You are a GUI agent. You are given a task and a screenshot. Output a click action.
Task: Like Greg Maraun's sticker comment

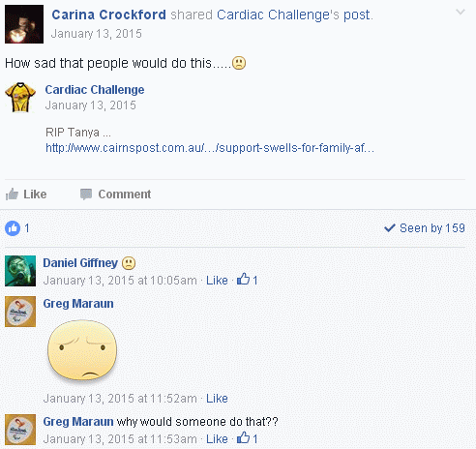coord(217,399)
